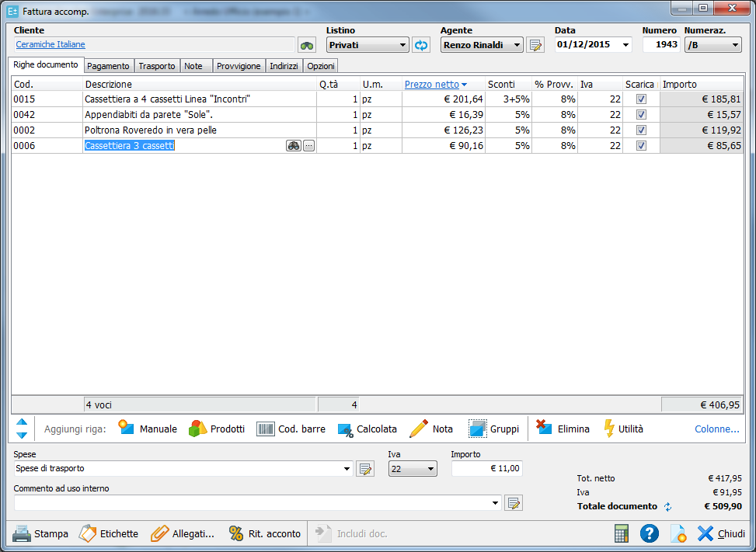756x552 pixels.
Task: Expand the Spese di trasporto dropdown
Action: pos(346,469)
